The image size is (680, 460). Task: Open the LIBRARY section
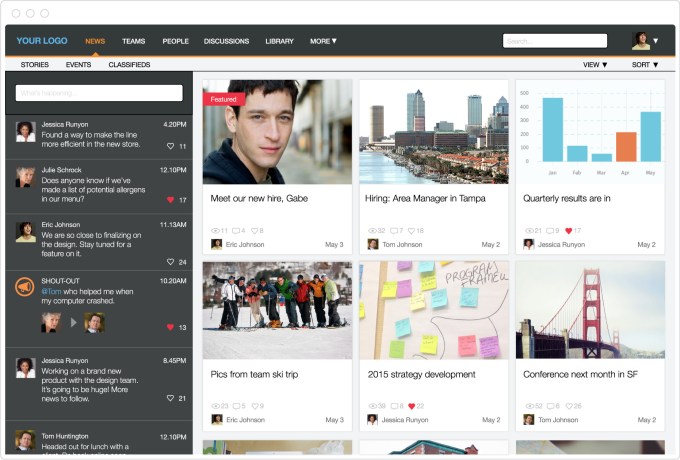(279, 41)
